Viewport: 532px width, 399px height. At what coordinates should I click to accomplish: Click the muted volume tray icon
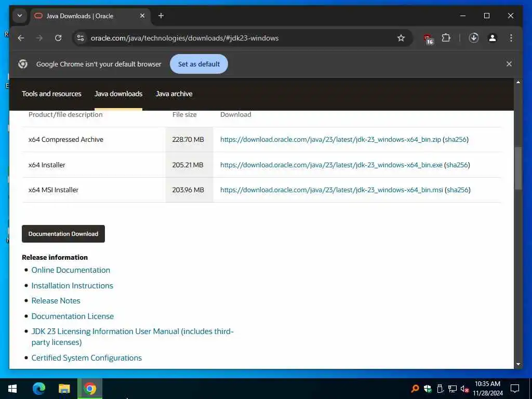pos(465,389)
